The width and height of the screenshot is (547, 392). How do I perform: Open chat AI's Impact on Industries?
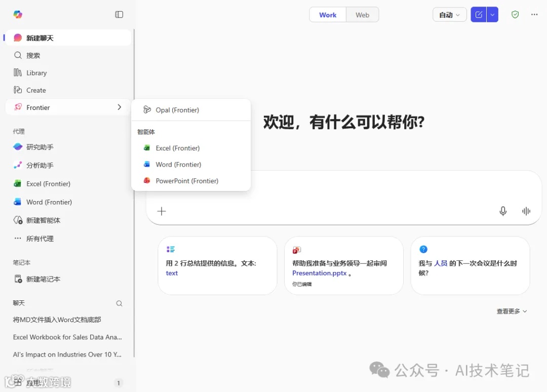tap(67, 355)
